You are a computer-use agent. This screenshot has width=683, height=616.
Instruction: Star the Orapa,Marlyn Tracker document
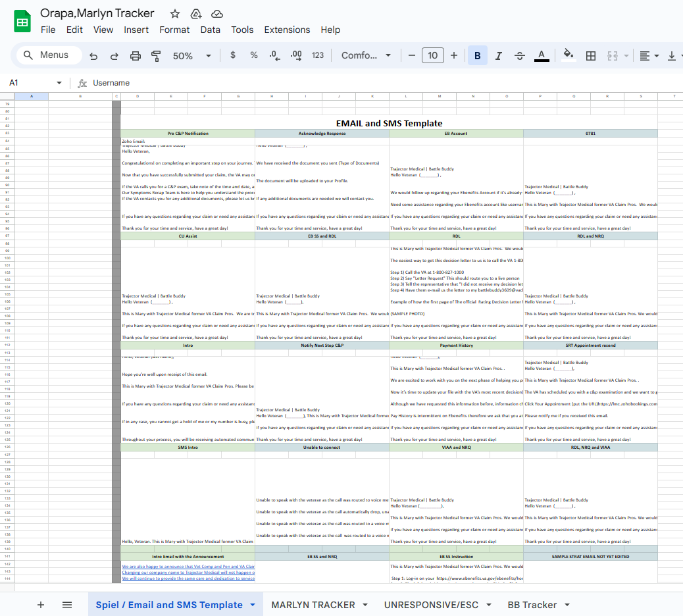point(174,14)
